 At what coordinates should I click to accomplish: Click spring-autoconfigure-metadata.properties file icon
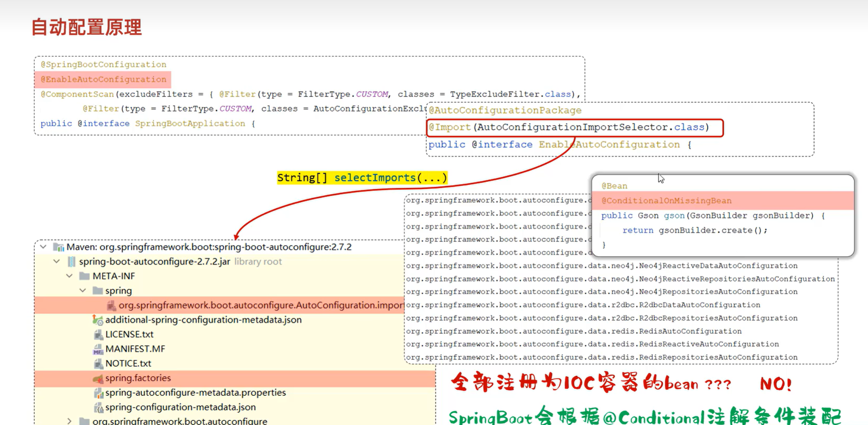click(98, 393)
